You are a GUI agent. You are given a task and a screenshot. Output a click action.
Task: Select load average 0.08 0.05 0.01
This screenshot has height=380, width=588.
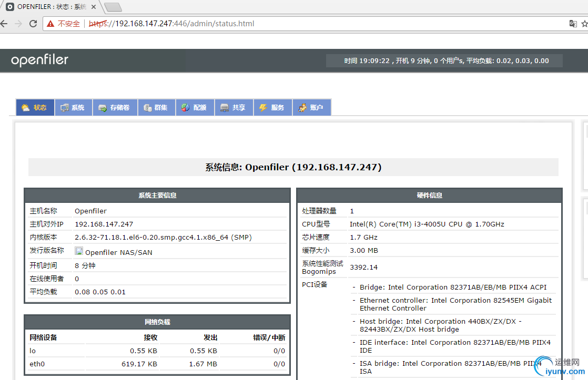100,292
